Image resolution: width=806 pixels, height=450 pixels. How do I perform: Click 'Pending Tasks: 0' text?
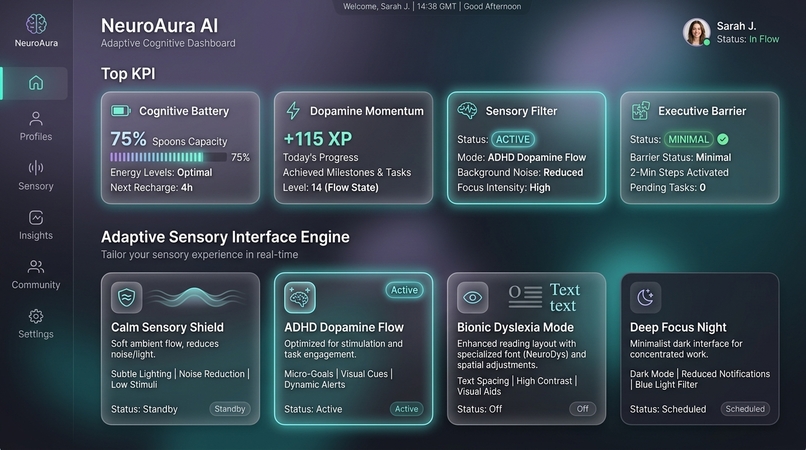668,187
